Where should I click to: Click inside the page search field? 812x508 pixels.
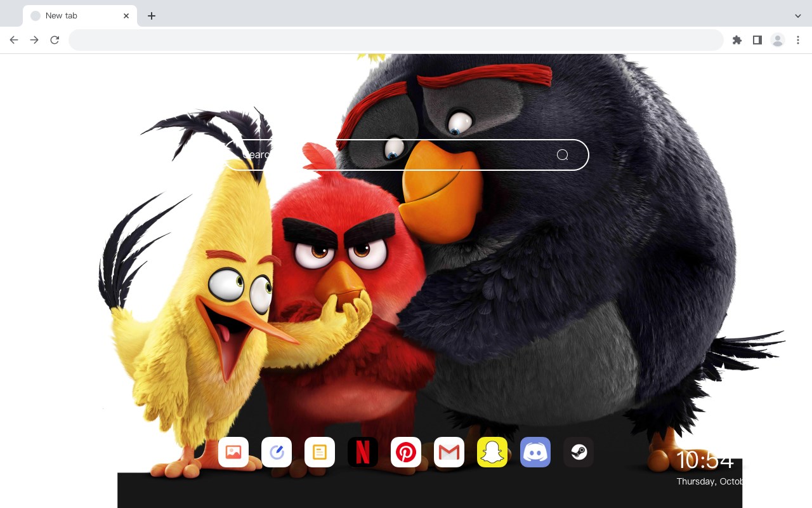406,155
